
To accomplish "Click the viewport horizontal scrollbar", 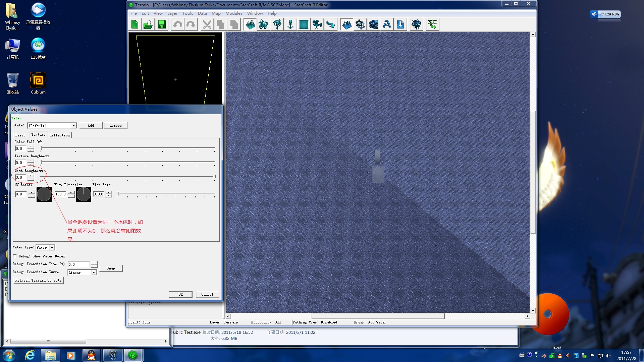I will tap(378, 316).
